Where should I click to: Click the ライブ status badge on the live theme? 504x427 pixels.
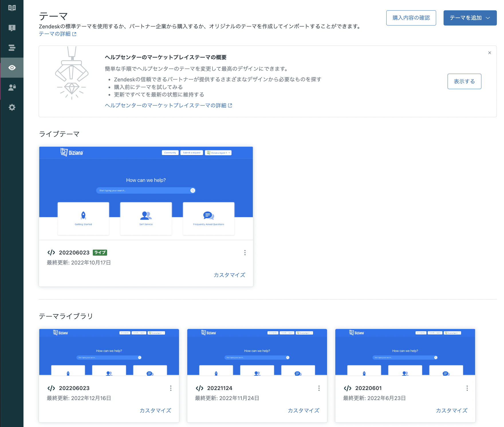pos(99,252)
